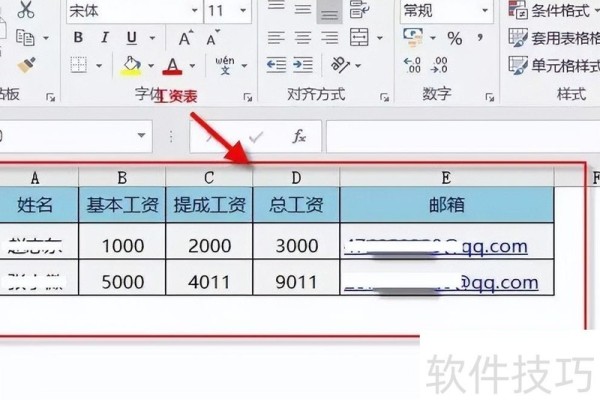Open 单元格样式 cell styles
This screenshot has width=600, height=400.
[554, 65]
